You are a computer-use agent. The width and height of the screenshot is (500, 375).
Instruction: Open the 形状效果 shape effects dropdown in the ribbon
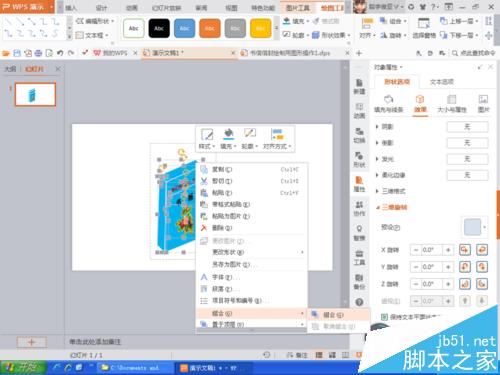[331, 35]
